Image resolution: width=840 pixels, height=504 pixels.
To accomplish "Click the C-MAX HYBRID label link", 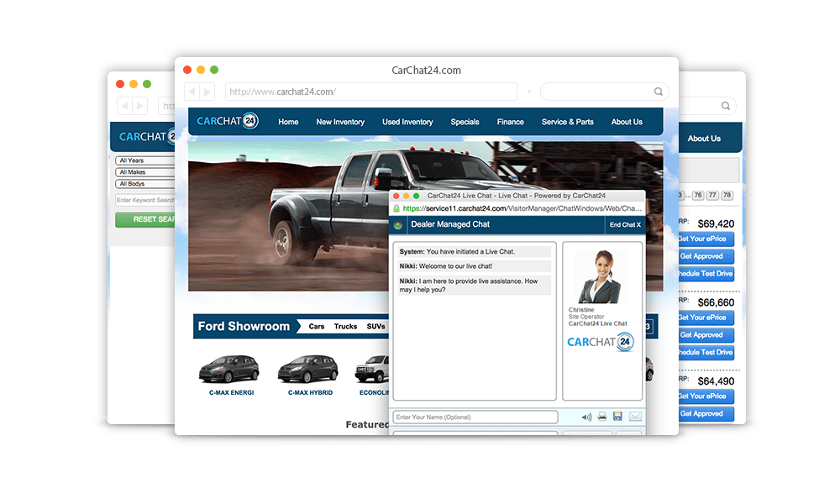I will pos(310,392).
